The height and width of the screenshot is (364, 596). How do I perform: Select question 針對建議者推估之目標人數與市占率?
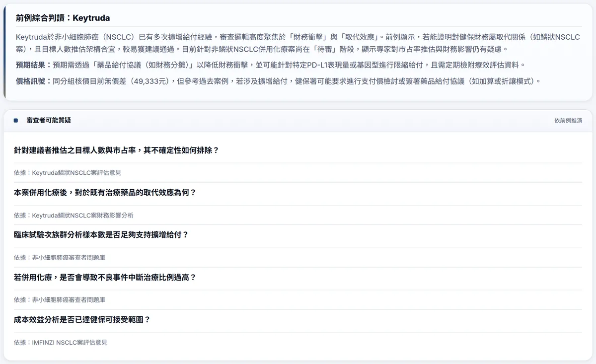point(116,150)
